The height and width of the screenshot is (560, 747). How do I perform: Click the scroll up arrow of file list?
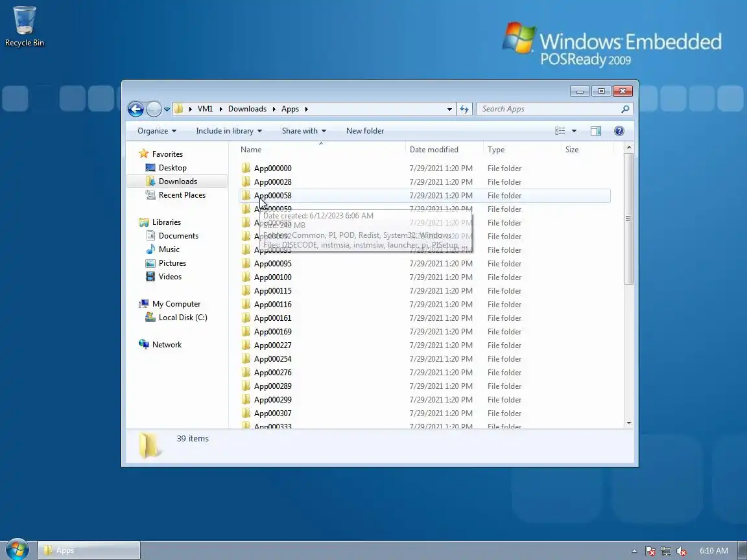point(629,148)
